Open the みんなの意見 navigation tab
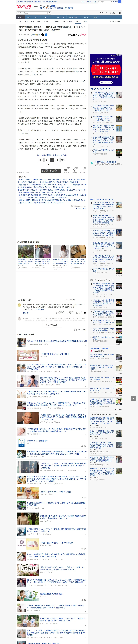This screenshot has height=644, width=138. point(73,17)
